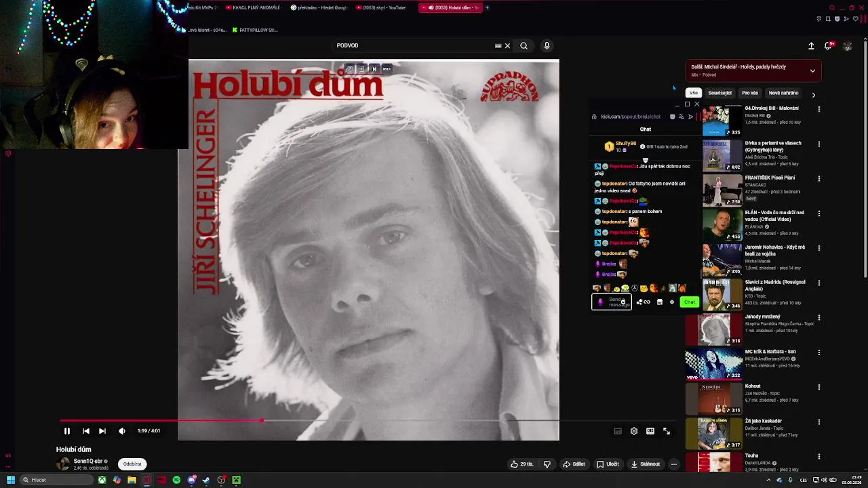
Task: Open Discord from the taskbar
Action: (191, 480)
